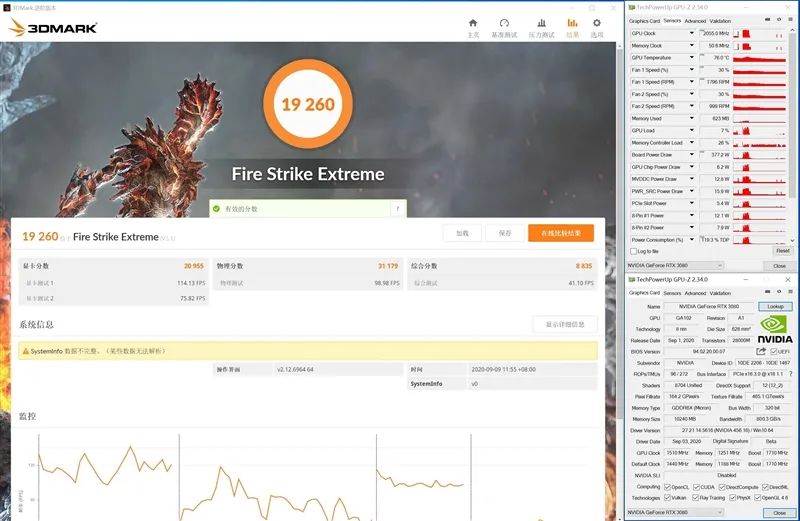This screenshot has height=521, width=800.
Task: Open the Memory Used sensor dropdown arrow
Action: tap(692, 118)
